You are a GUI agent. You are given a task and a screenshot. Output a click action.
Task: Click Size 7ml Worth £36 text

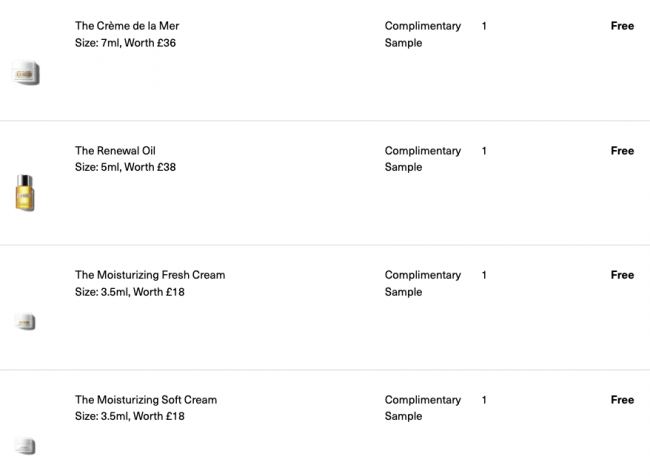click(x=125, y=43)
